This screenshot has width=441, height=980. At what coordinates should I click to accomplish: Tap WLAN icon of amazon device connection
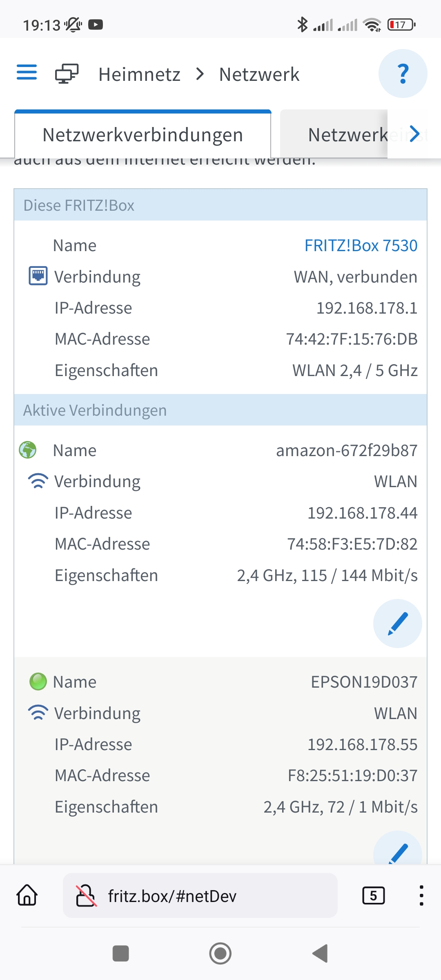point(38,481)
